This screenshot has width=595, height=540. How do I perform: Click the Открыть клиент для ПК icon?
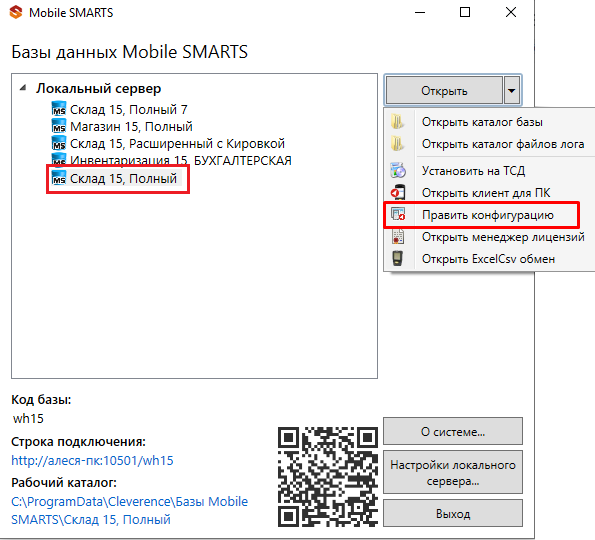398,192
